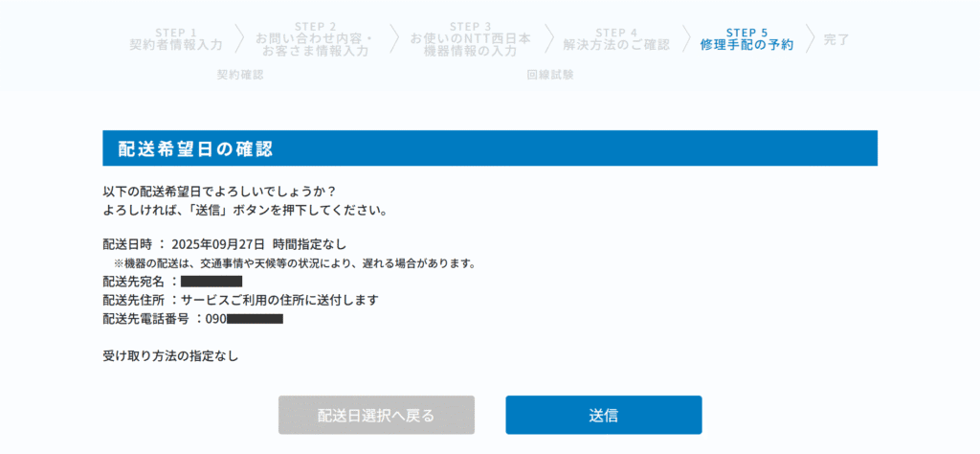
Task: Click the 配送先住所 address line
Action: [240, 300]
